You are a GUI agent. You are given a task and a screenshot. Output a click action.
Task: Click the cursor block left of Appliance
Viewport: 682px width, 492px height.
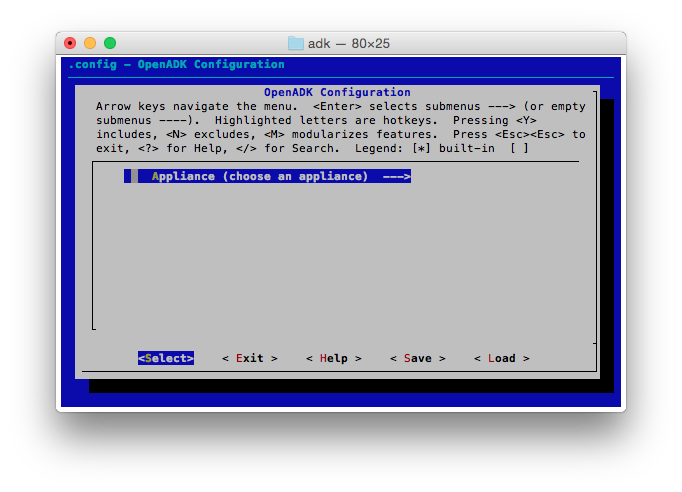click(x=128, y=176)
